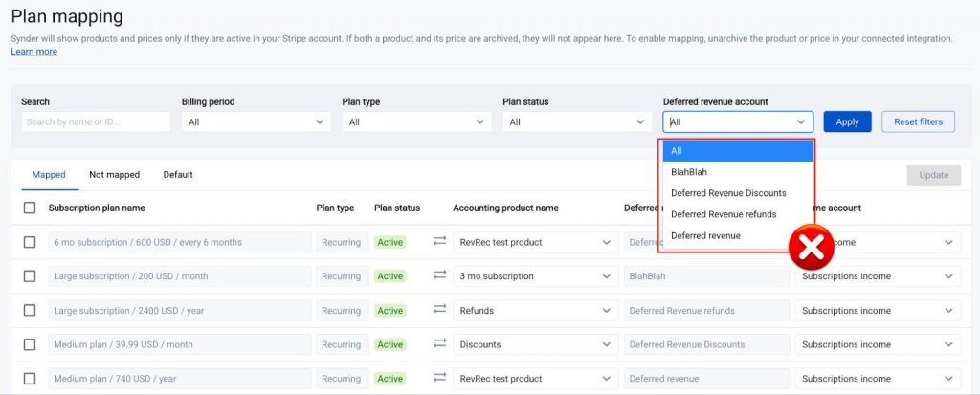Select Deferred Revenue Discounts from dropdown list
The width and height of the screenshot is (980, 395).
(728, 193)
